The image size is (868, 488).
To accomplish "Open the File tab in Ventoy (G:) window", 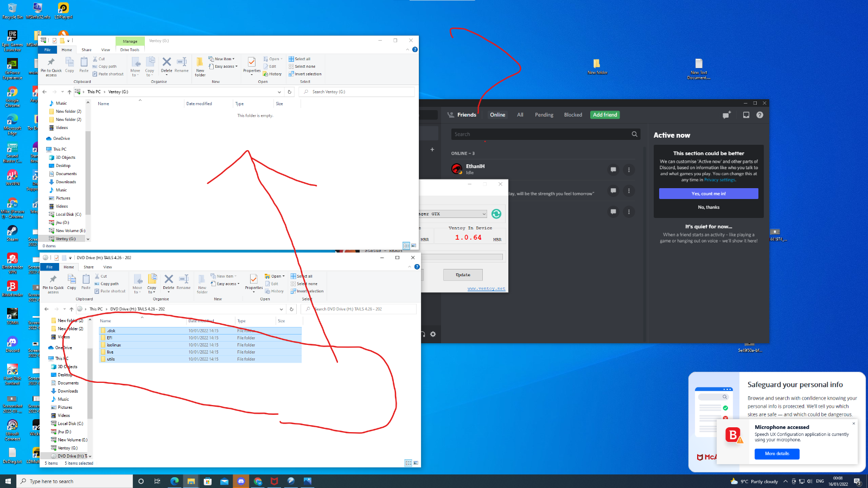I will pyautogui.click(x=48, y=49).
